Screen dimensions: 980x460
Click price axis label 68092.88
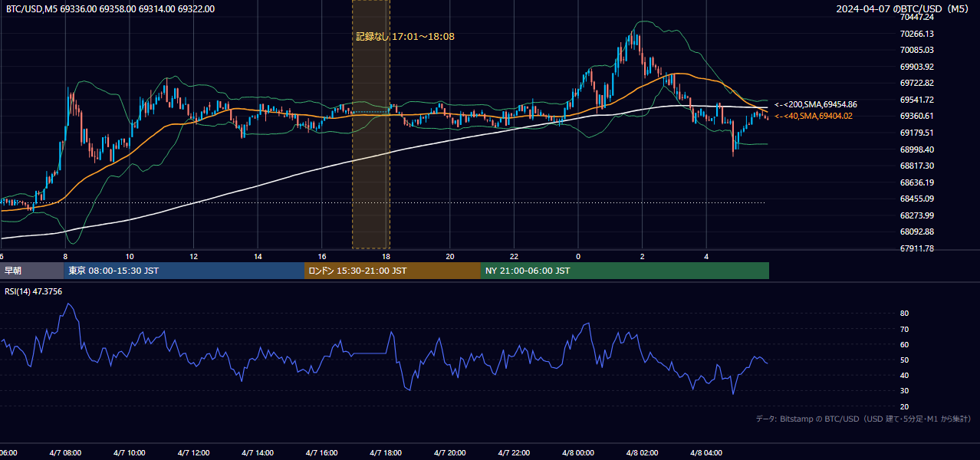click(916, 232)
